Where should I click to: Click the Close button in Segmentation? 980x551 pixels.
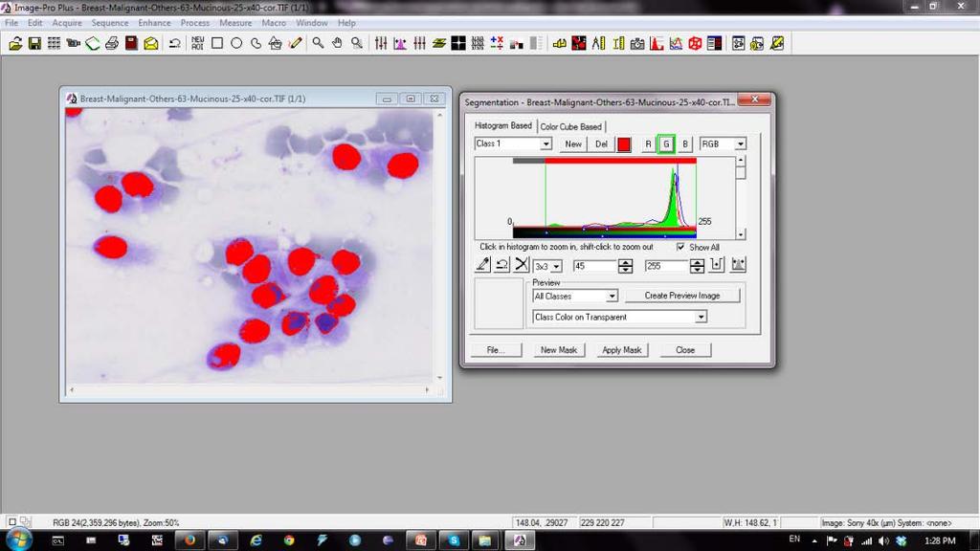click(685, 350)
